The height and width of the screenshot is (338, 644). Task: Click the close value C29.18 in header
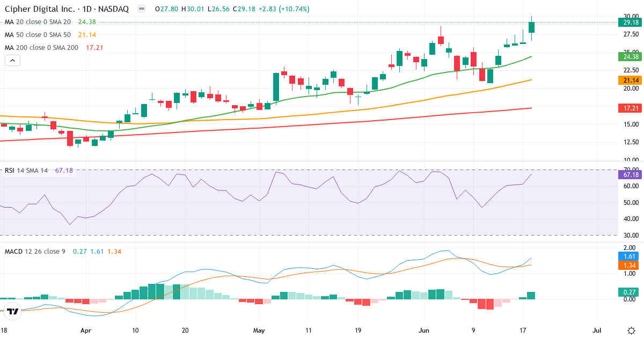coord(244,9)
